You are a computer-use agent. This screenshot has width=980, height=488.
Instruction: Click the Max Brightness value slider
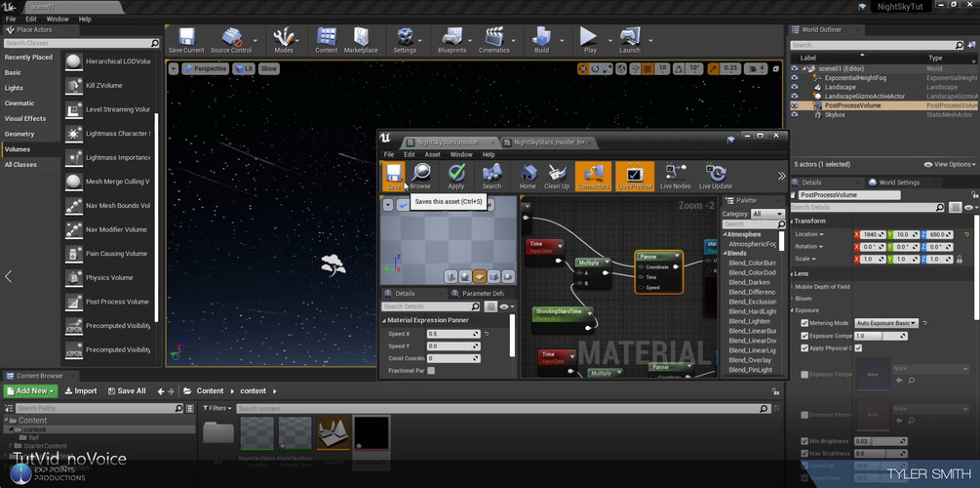(881, 453)
